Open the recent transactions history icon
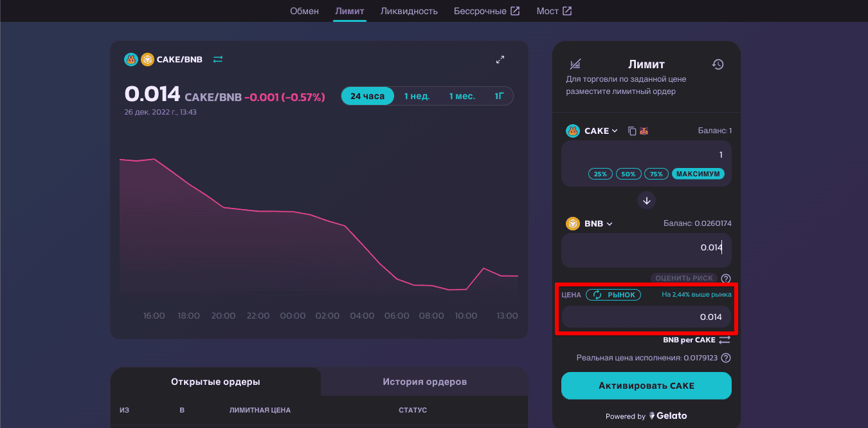The width and height of the screenshot is (868, 428). pos(718,64)
